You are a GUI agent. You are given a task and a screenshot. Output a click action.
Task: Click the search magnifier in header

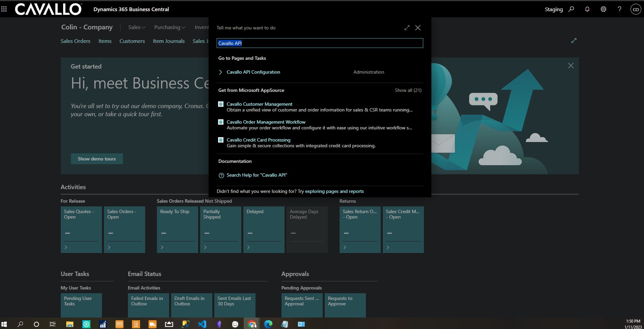pyautogui.click(x=571, y=9)
